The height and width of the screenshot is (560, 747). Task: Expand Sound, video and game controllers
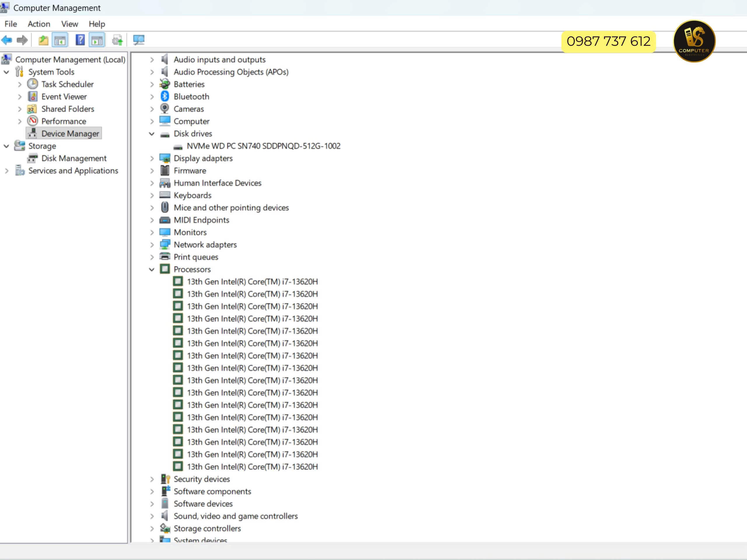152,516
